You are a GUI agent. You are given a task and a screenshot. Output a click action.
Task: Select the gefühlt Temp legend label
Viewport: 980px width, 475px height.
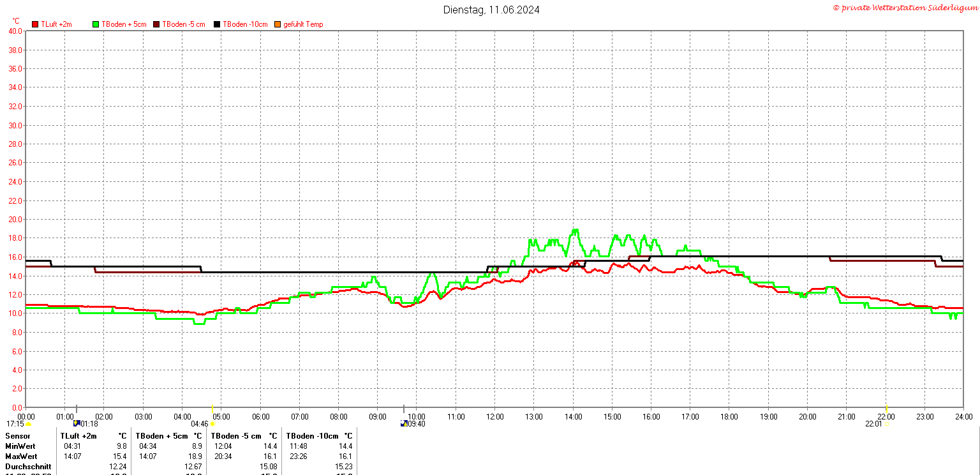pyautogui.click(x=303, y=24)
